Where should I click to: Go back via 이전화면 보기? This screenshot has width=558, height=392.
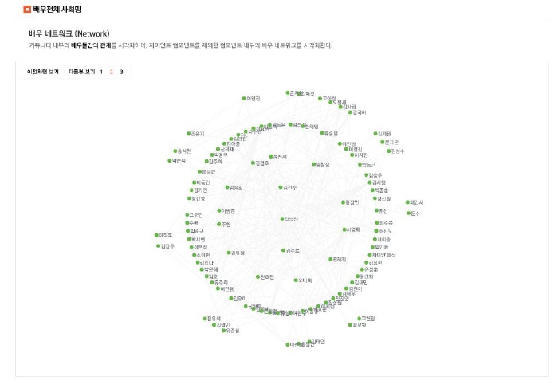(x=43, y=72)
